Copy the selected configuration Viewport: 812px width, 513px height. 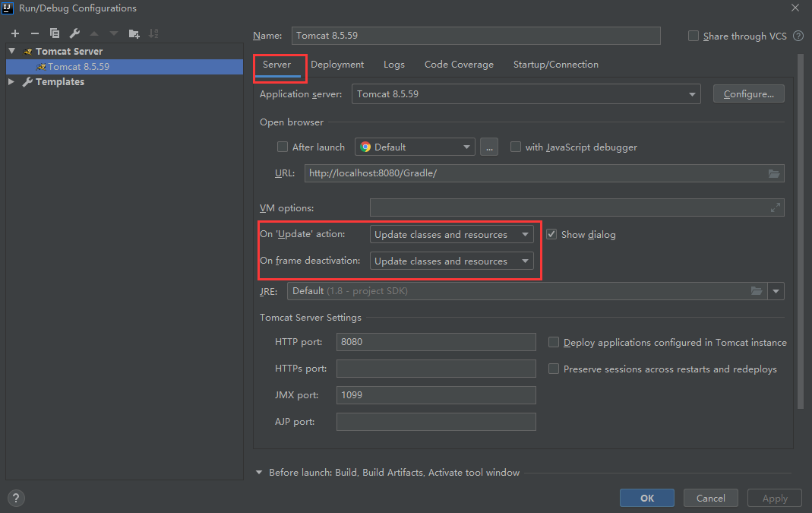(x=55, y=33)
